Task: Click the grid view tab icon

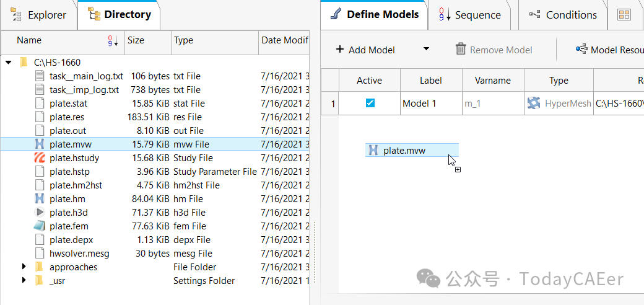Action: 624,15
